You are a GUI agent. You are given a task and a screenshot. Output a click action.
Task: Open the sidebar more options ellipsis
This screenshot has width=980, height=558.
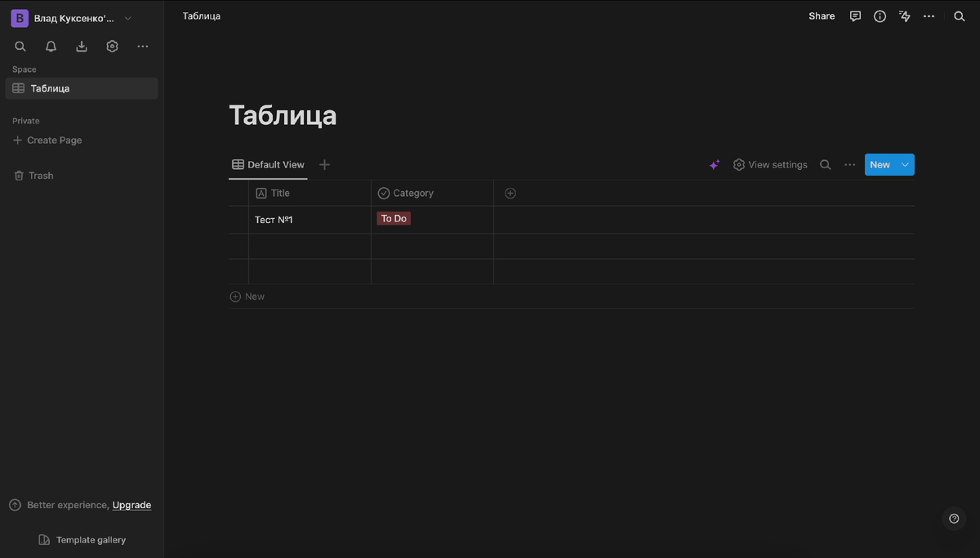pos(143,47)
